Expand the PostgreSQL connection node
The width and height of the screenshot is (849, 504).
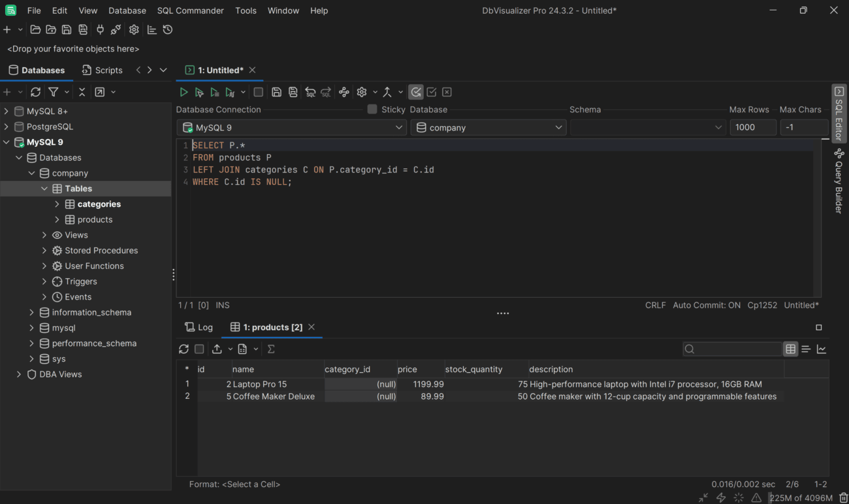7,127
